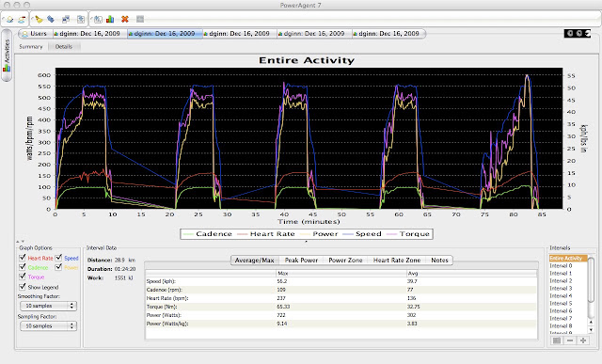Toggle the Cadence checkbox
This screenshot has width=602, height=364.
23,267
